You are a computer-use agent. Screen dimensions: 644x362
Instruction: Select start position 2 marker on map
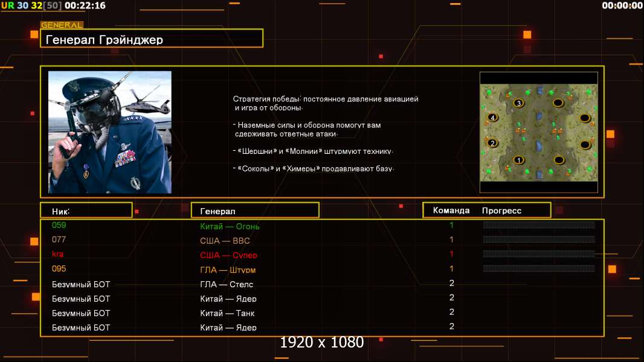(x=492, y=143)
